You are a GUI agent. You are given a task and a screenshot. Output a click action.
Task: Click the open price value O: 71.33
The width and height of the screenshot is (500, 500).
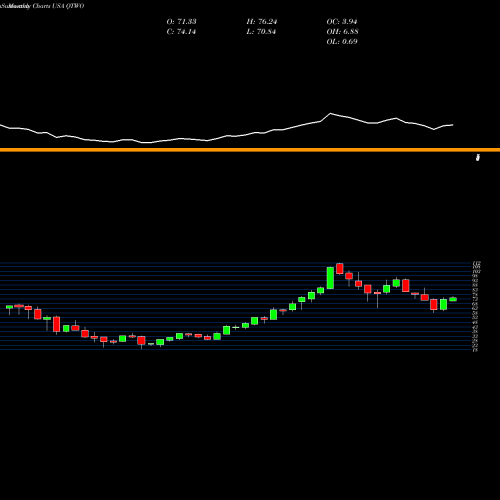pos(181,22)
